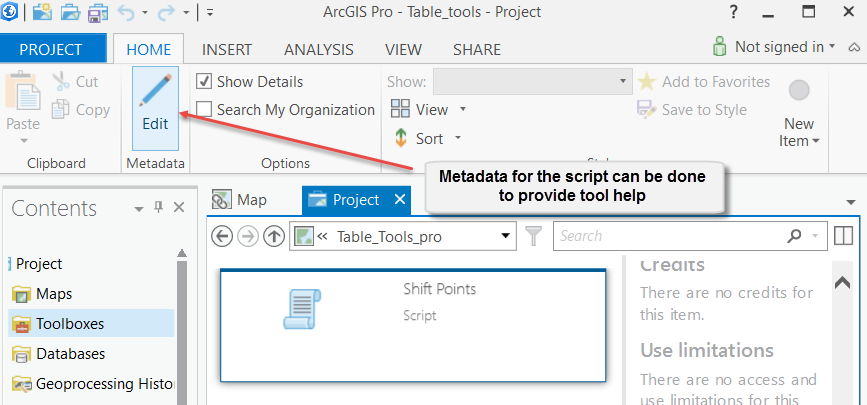This screenshot has height=405, width=867.
Task: Select Project in Contents tree
Action: [39, 264]
